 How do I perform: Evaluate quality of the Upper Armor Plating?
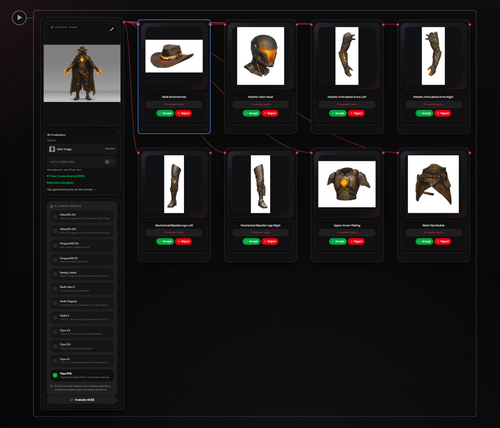point(347,232)
